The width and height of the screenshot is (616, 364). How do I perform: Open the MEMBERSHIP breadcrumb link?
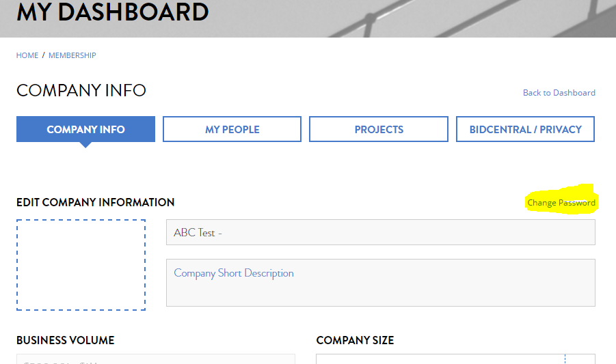[x=72, y=55]
